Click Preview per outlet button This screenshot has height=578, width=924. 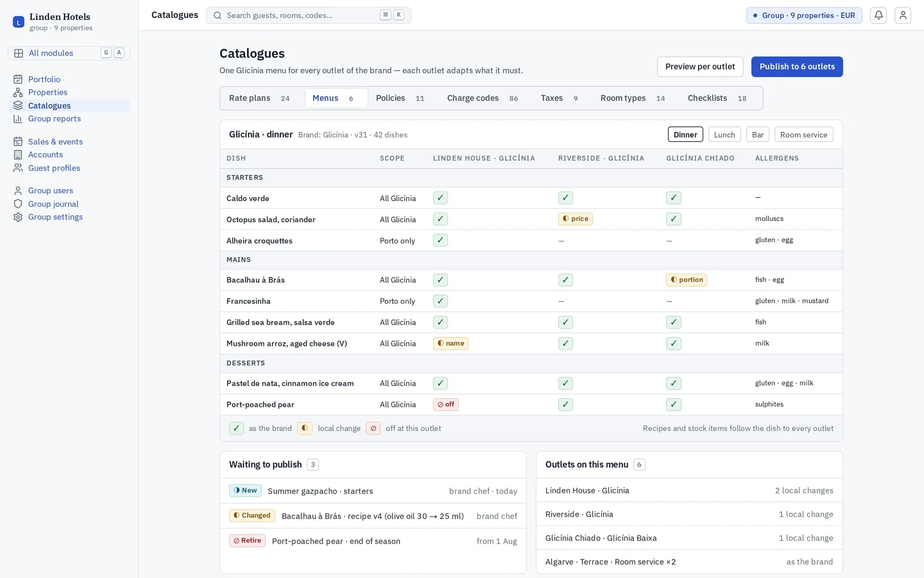(700, 67)
